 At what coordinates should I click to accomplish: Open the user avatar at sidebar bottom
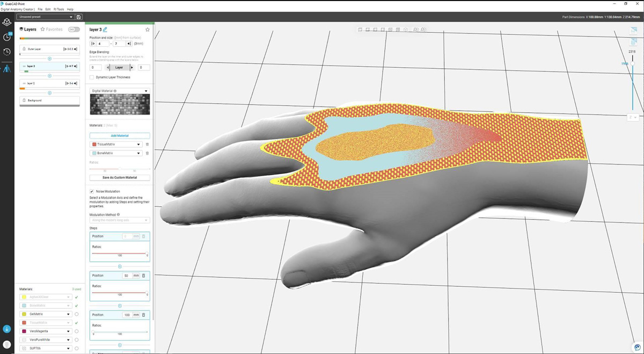click(7, 344)
